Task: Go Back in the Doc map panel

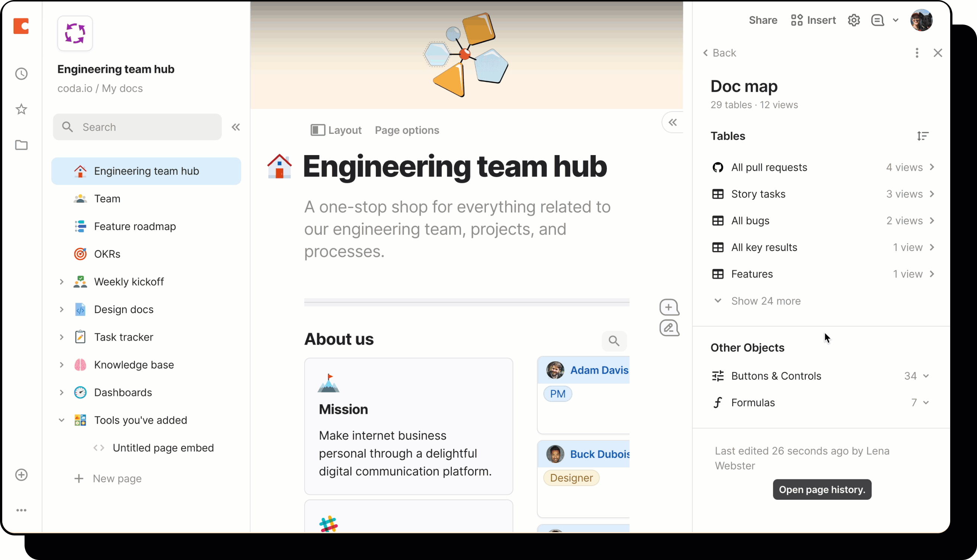Action: click(719, 53)
